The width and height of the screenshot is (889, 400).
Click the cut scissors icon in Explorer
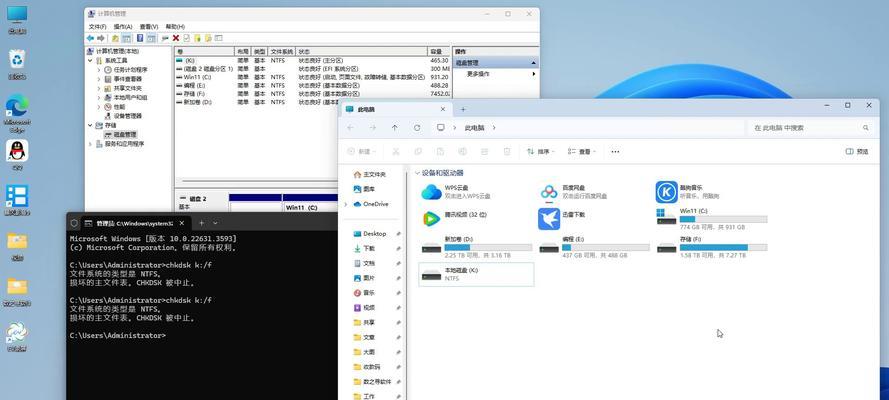(396, 151)
